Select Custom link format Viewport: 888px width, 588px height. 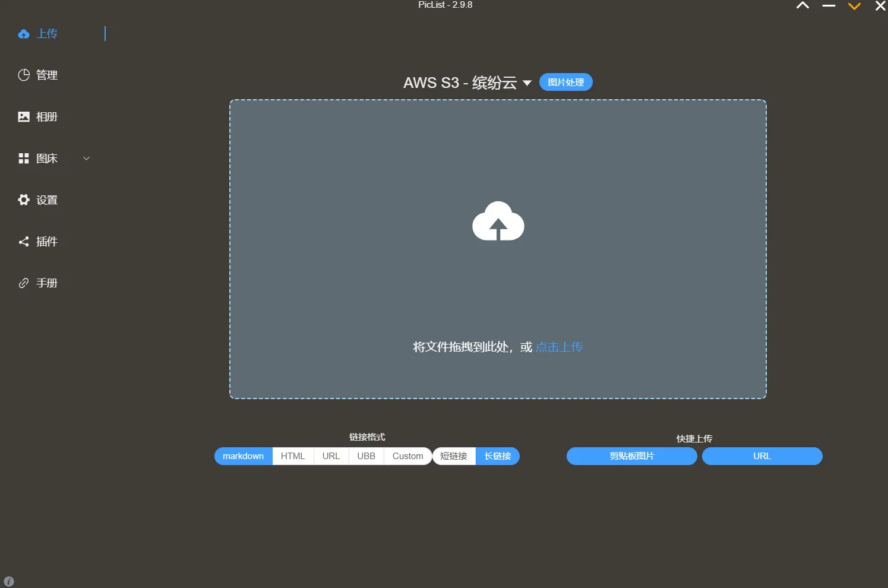[408, 456]
